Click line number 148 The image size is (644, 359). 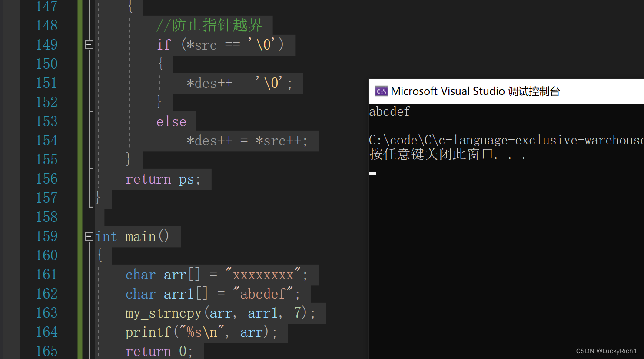pyautogui.click(x=46, y=26)
